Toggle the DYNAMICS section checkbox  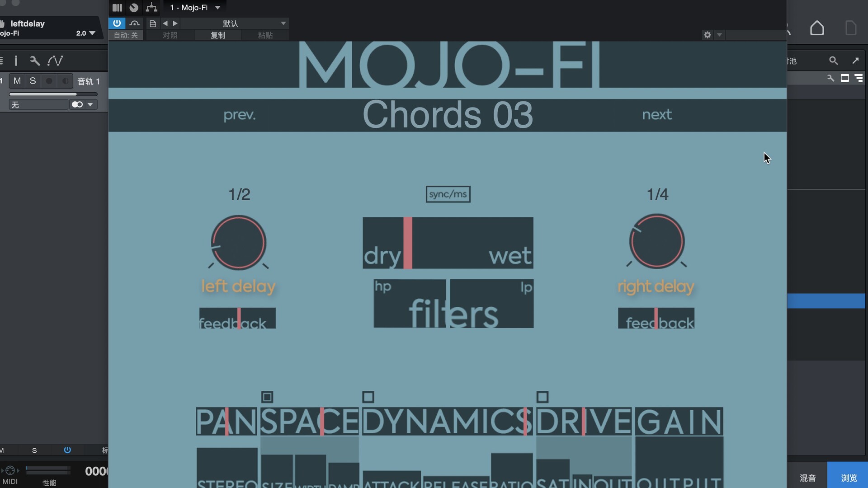[x=368, y=397]
